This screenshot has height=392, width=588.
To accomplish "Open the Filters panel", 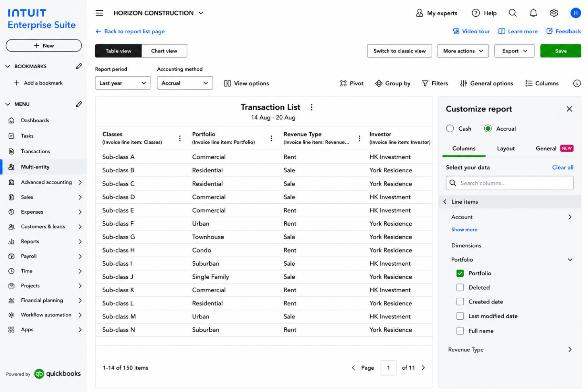I will [x=435, y=83].
